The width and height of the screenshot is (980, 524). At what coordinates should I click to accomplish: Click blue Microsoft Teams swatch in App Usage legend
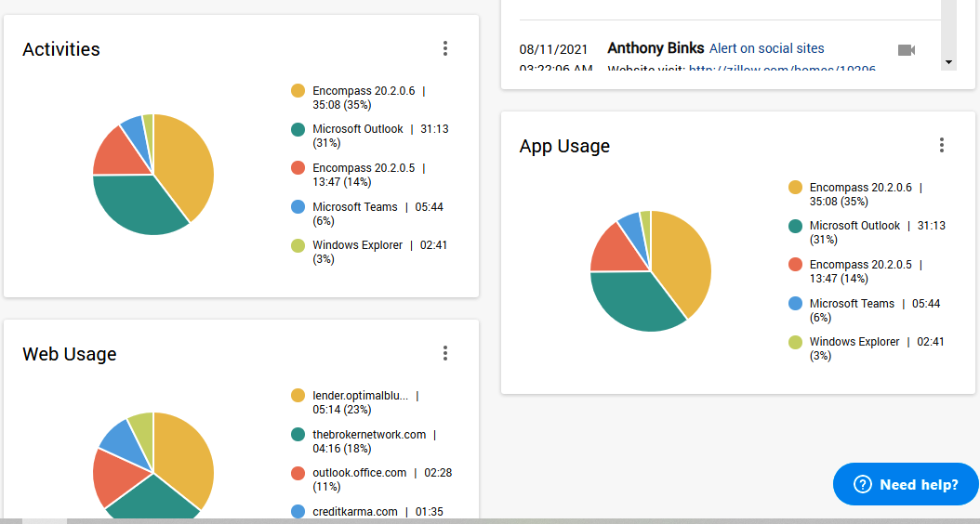[795, 304]
